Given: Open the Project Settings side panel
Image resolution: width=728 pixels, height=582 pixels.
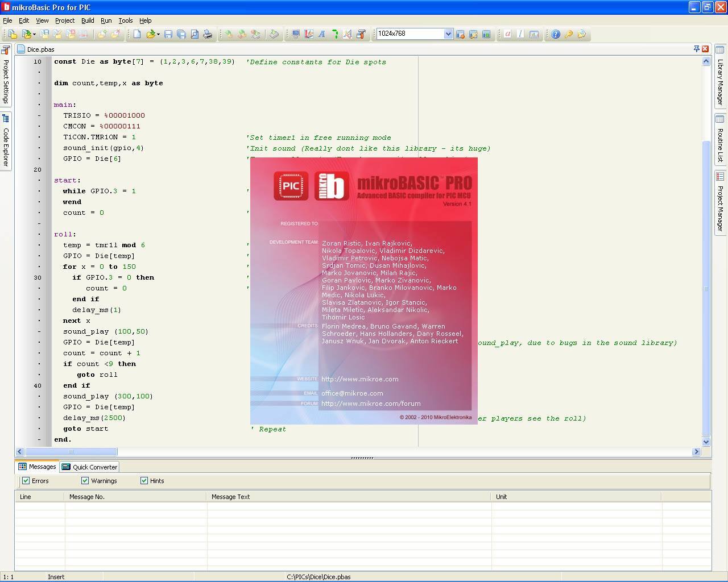Looking at the screenshot, I should (6, 76).
